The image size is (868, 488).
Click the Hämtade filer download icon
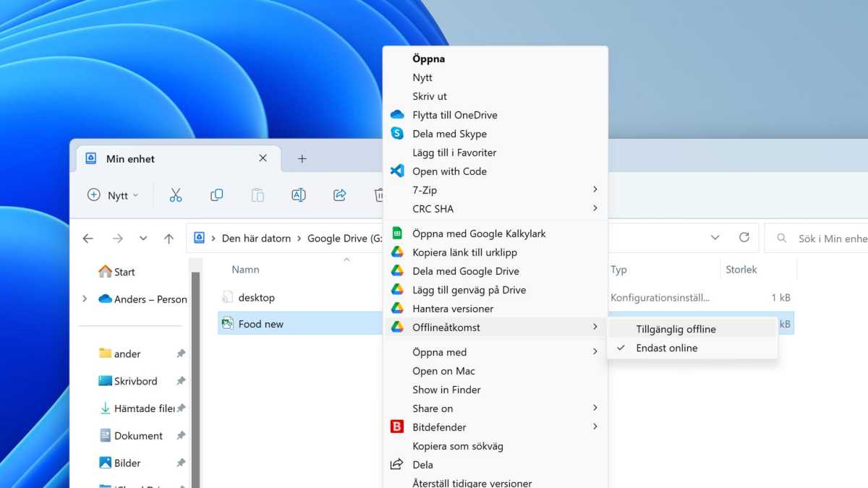(x=105, y=408)
